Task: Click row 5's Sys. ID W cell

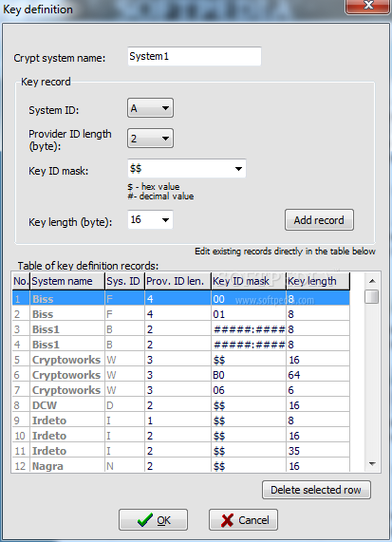Action: [x=124, y=360]
